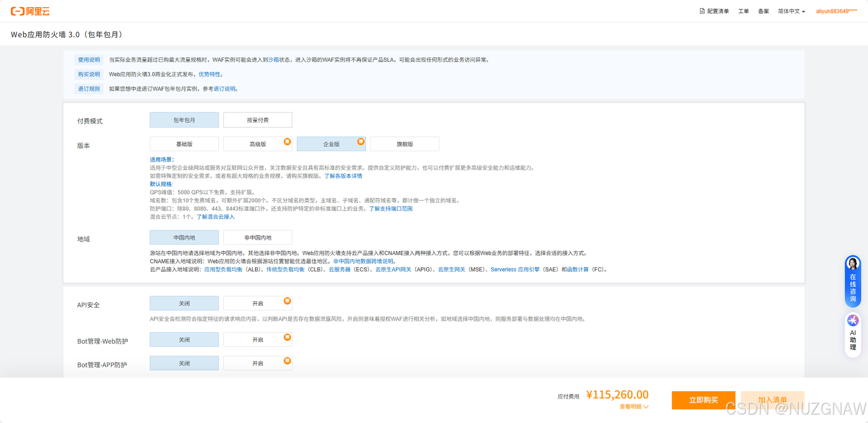Expand 查看明细 price details
Viewport: 868px width, 423px height.
click(634, 407)
